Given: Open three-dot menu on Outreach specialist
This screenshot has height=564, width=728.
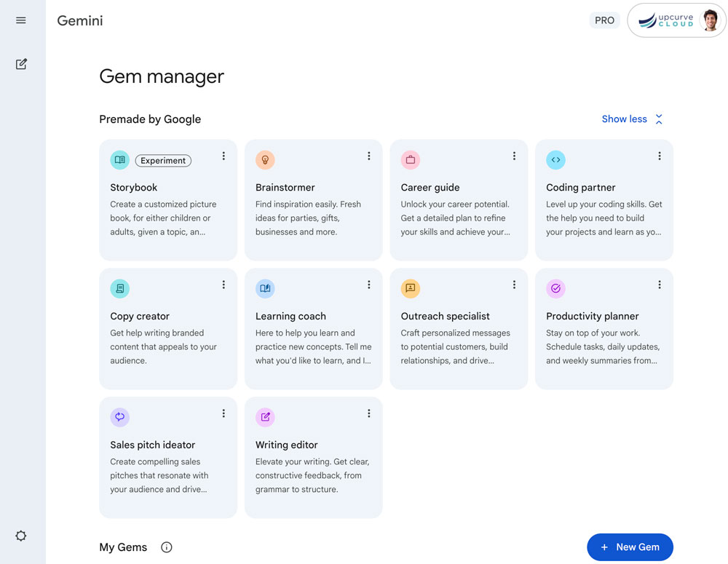Looking at the screenshot, I should click(514, 285).
